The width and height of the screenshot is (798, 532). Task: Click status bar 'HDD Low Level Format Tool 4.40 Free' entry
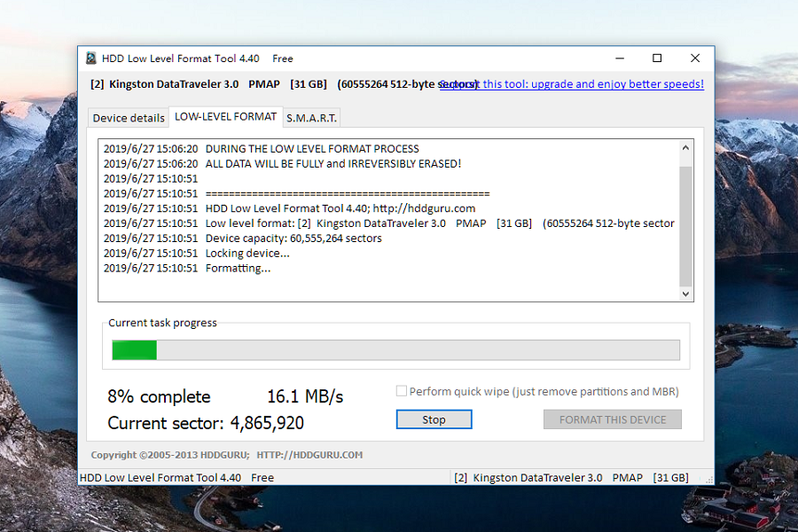tap(176, 478)
